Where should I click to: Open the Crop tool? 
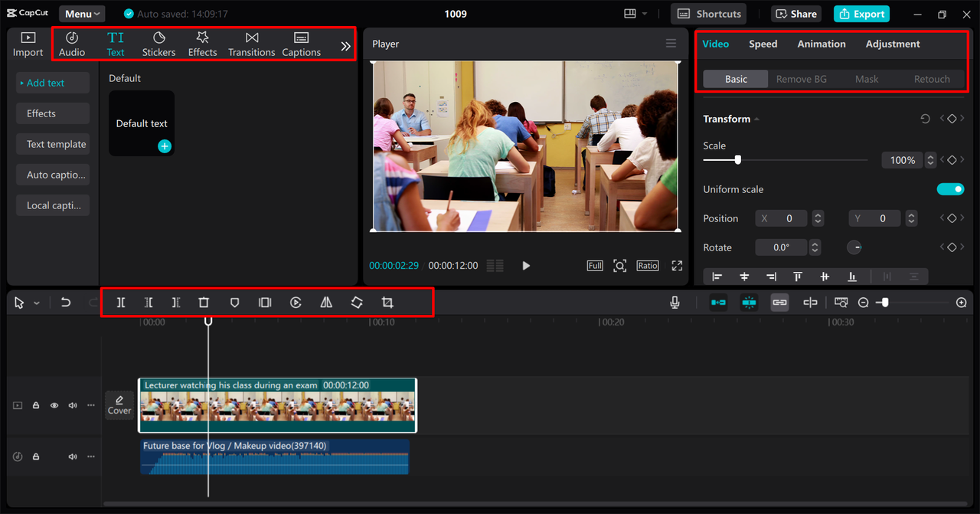(387, 303)
